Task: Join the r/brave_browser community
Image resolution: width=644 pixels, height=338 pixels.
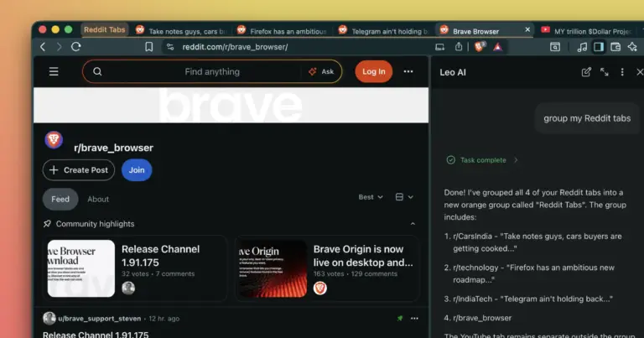Action: pos(137,170)
